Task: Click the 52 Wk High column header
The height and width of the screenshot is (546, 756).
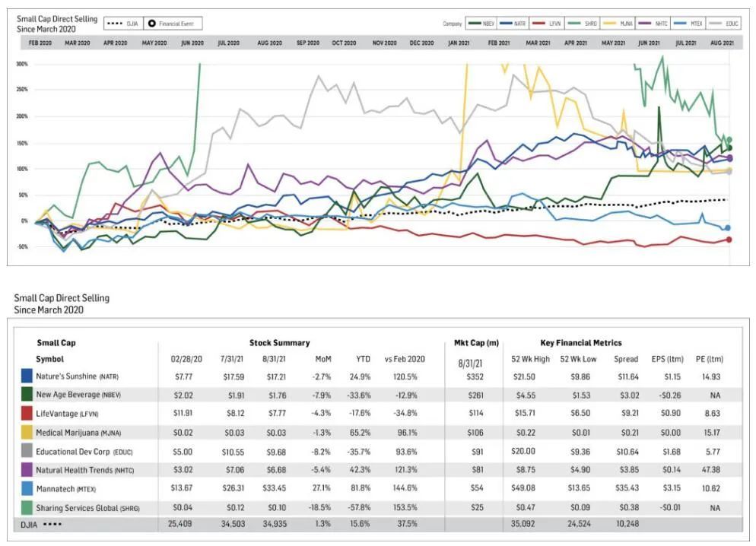Action: (530, 359)
